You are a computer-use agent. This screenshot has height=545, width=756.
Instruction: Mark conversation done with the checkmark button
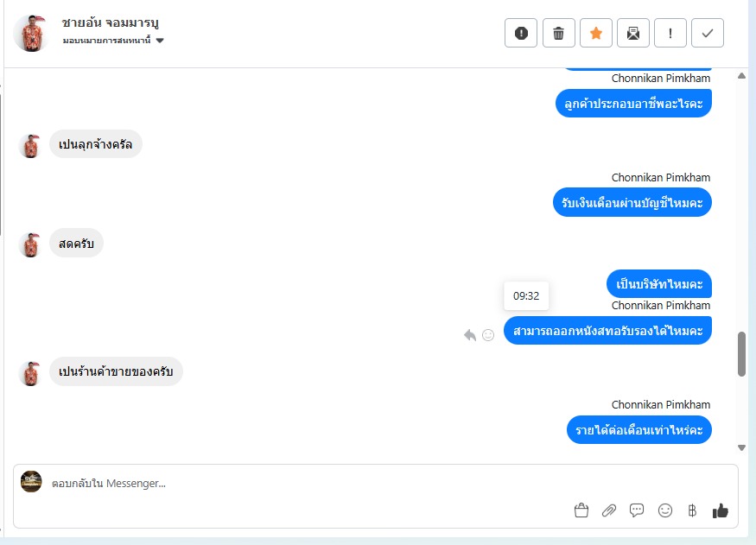[708, 33]
